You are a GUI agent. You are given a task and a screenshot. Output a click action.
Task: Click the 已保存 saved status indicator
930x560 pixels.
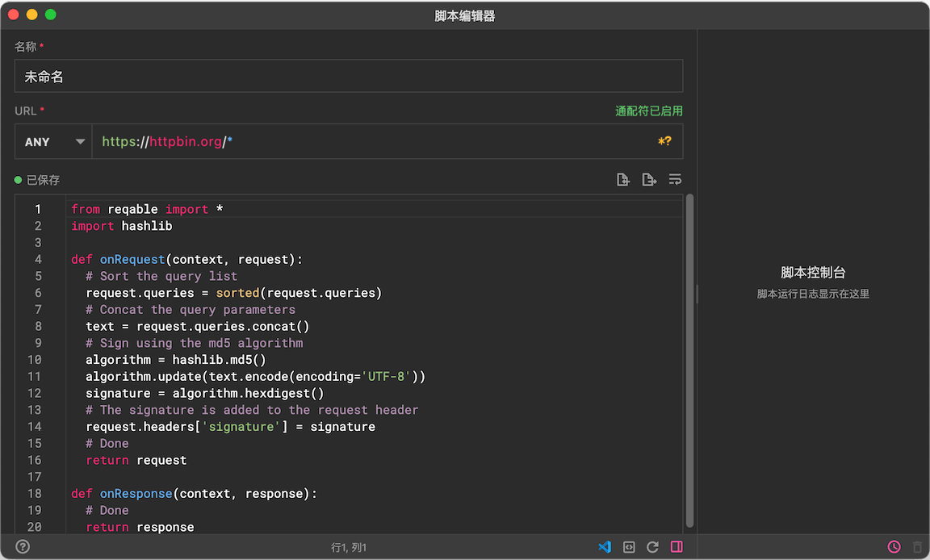[x=37, y=180]
